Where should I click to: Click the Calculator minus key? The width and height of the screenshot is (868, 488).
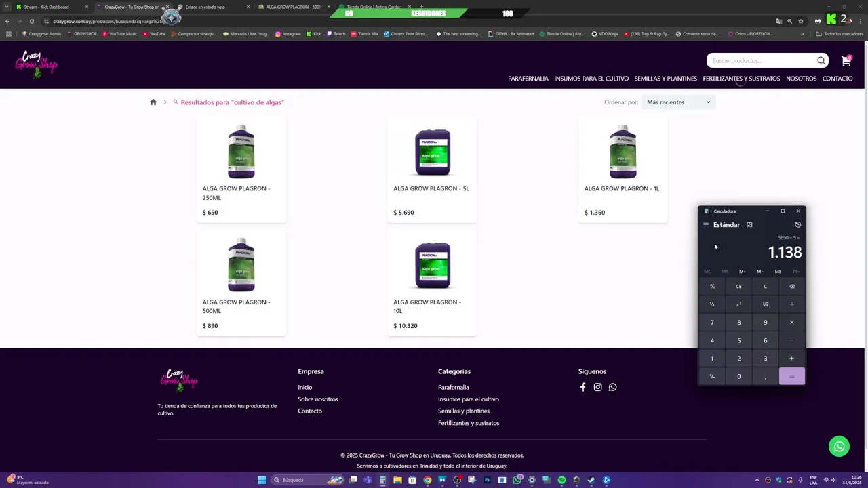pos(791,340)
